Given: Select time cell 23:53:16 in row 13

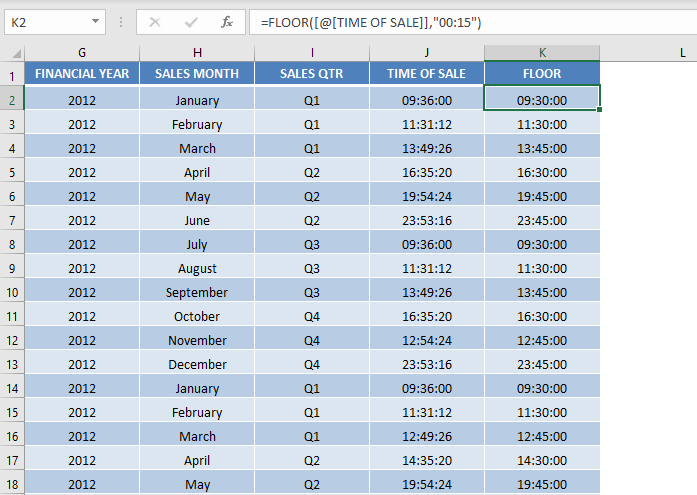Looking at the screenshot, I should pos(427,362).
